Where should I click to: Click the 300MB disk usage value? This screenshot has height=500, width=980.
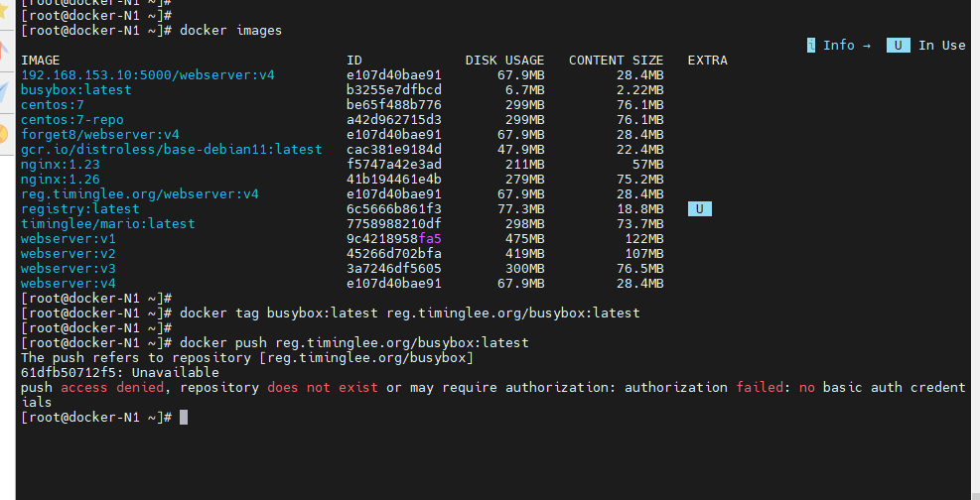(525, 269)
